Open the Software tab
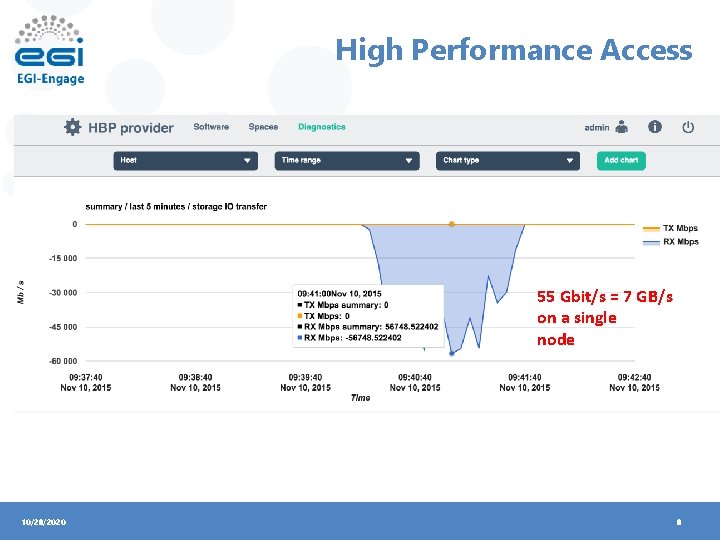Viewport: 720px width, 540px height. click(x=211, y=127)
